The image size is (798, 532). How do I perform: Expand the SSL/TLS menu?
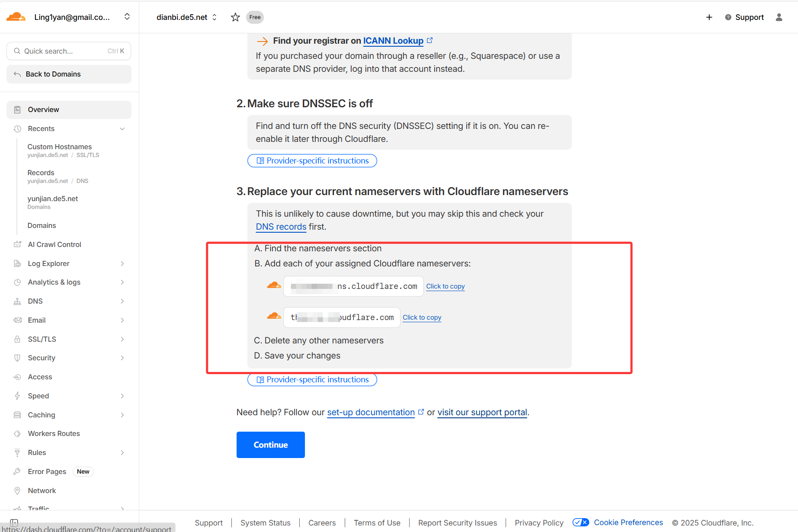(x=122, y=339)
